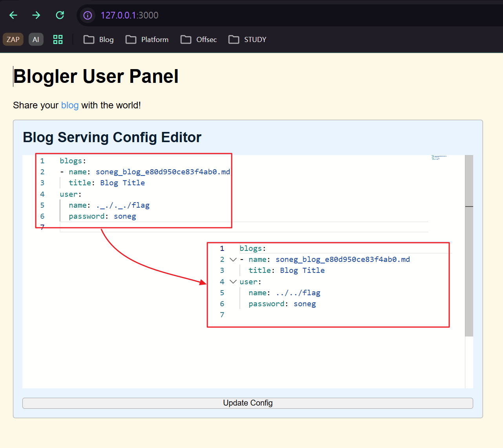Click the browser back arrow
Screen dimensions: 503x448
(13, 15)
